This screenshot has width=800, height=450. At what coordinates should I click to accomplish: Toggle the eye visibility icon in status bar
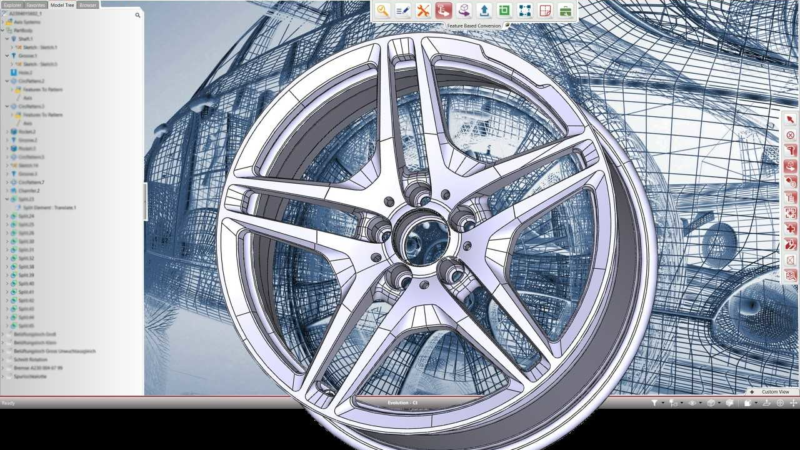pyautogui.click(x=692, y=403)
